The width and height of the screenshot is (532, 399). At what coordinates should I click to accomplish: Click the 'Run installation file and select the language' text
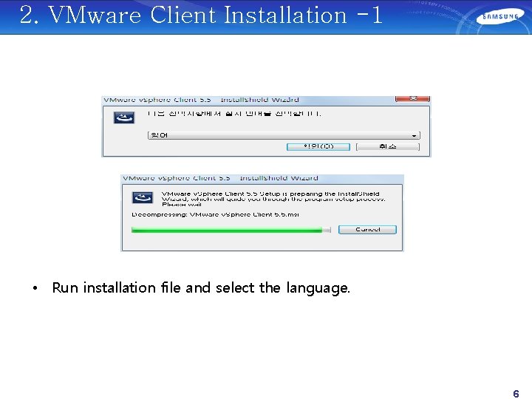201,287
